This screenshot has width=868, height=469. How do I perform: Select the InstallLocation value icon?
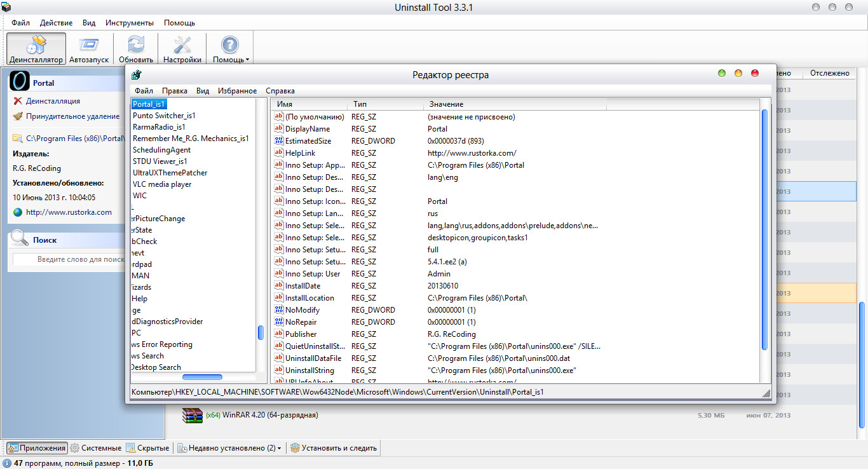(x=278, y=298)
